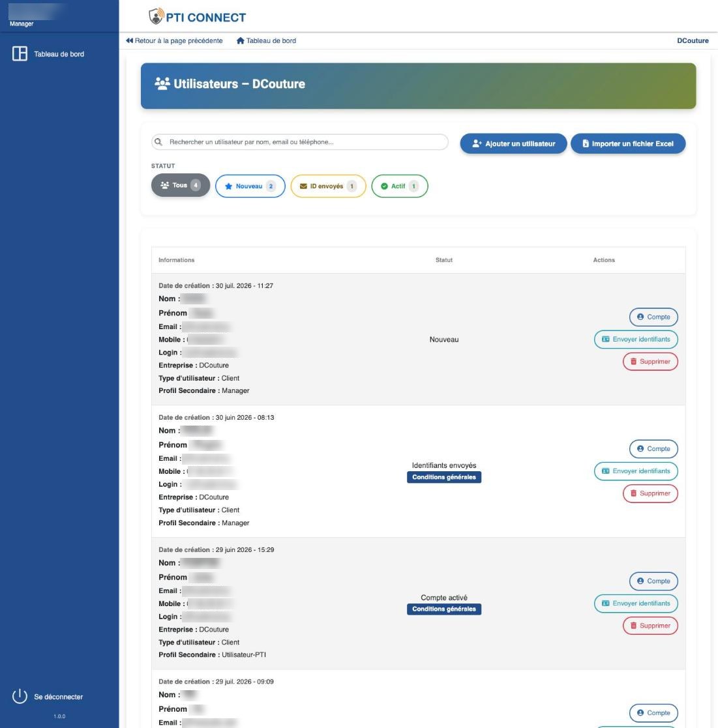Click DCouture label at top right
Image resolution: width=718 pixels, height=728 pixels.
(693, 41)
